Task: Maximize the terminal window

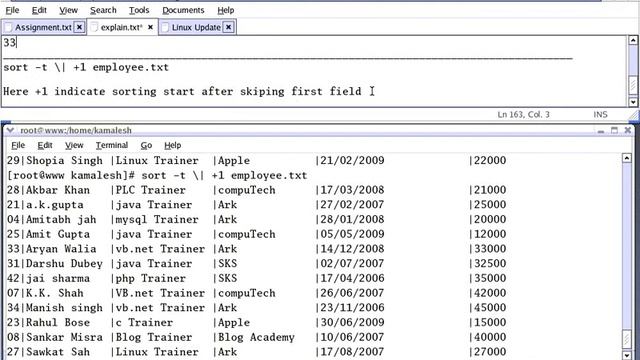Action: pos(614,130)
